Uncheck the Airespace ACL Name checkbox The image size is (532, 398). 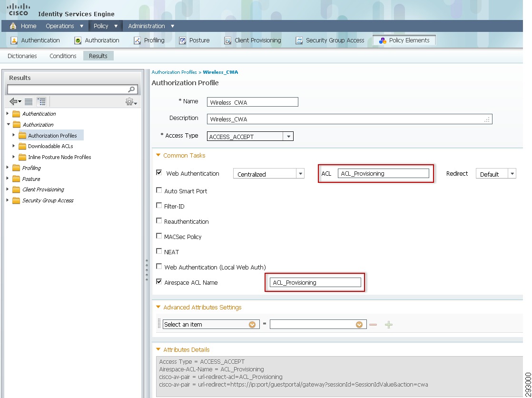tap(159, 281)
